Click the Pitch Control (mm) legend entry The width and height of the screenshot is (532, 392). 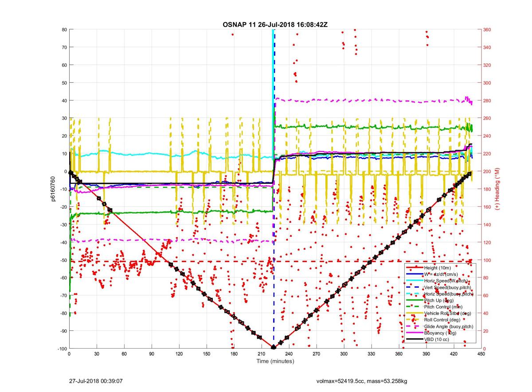tap(442, 307)
